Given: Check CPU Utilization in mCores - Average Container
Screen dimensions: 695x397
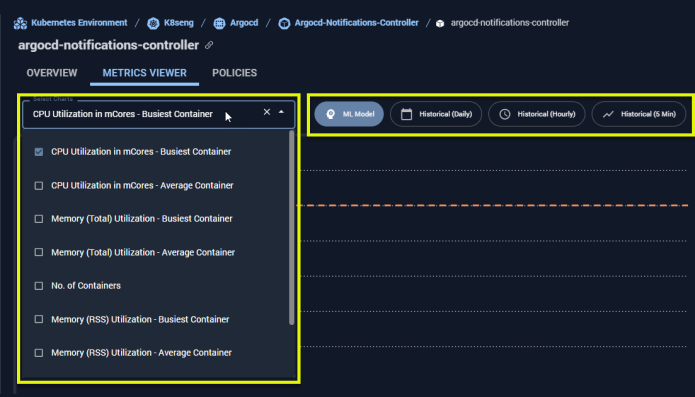Looking at the screenshot, I should click(39, 186).
